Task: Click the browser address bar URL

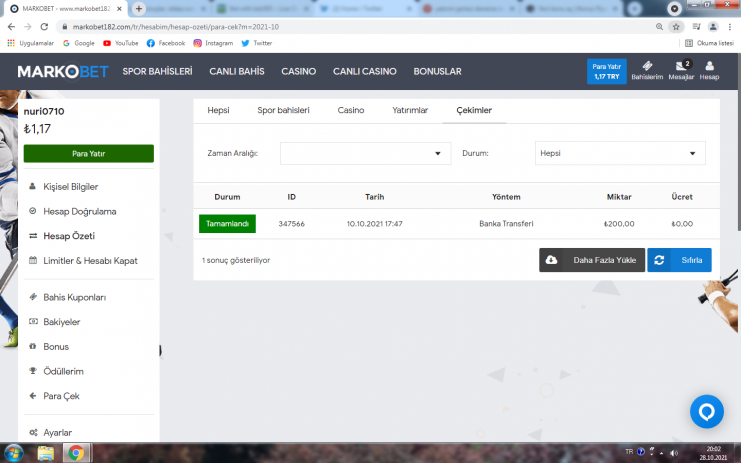Action: [176, 27]
